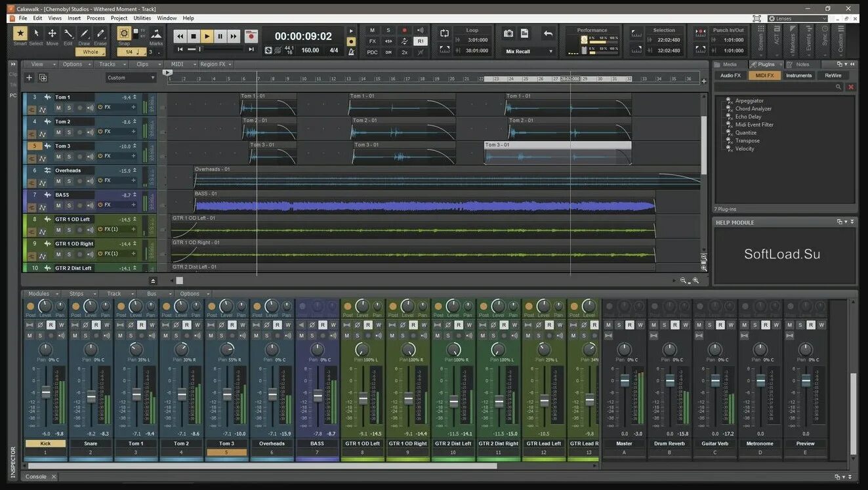Open the console Strips dropdown
This screenshot has width=868, height=490.
[81, 294]
